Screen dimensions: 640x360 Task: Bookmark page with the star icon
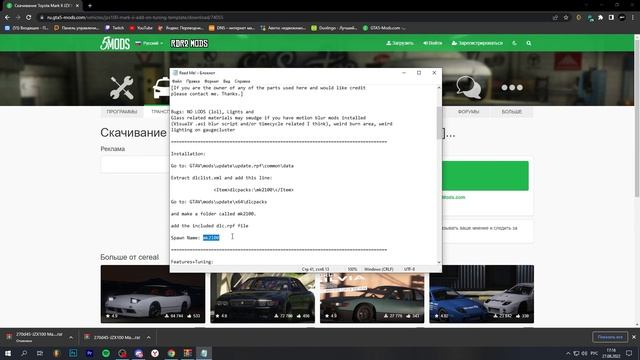click(566, 18)
